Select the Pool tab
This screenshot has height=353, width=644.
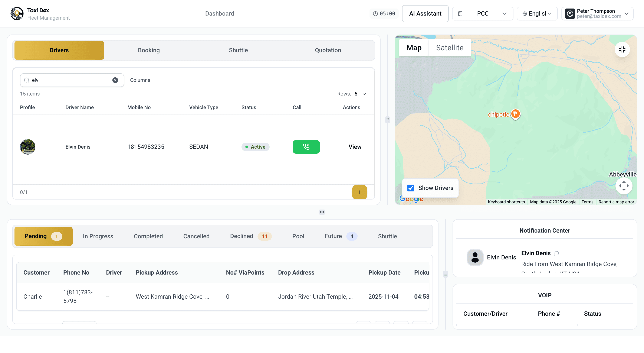[x=298, y=236]
